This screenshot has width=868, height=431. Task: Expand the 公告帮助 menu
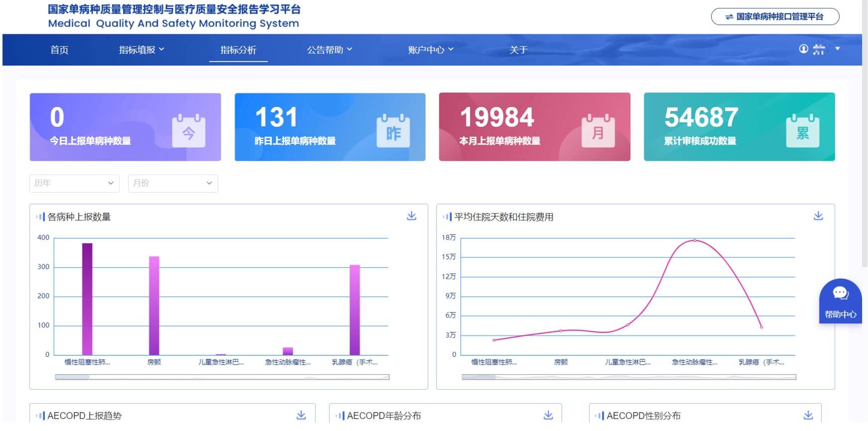[x=330, y=50]
